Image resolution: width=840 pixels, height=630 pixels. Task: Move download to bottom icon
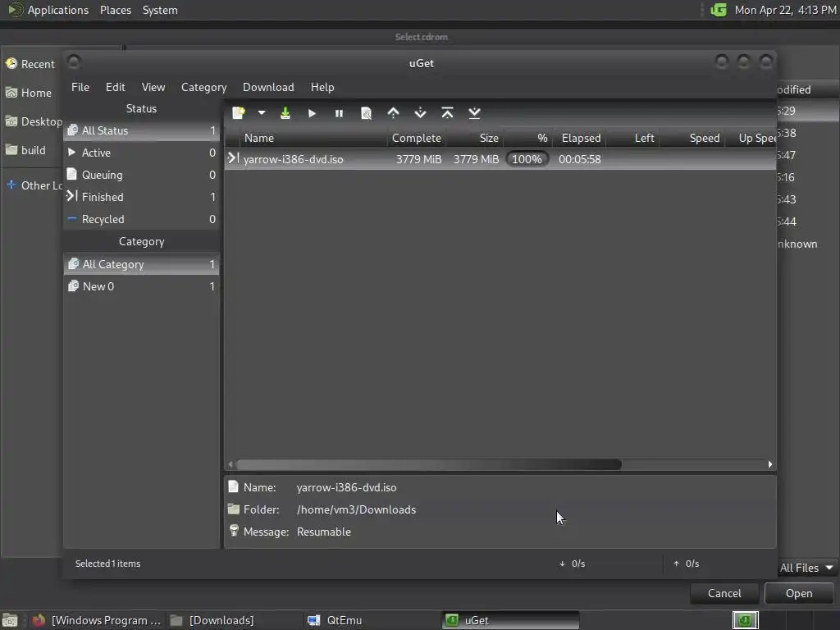[475, 113]
